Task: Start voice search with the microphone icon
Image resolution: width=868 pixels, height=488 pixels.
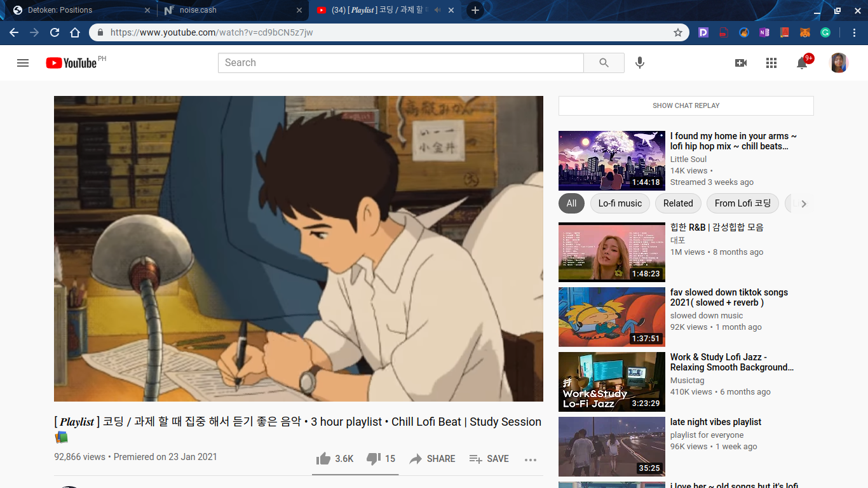Action: click(640, 62)
